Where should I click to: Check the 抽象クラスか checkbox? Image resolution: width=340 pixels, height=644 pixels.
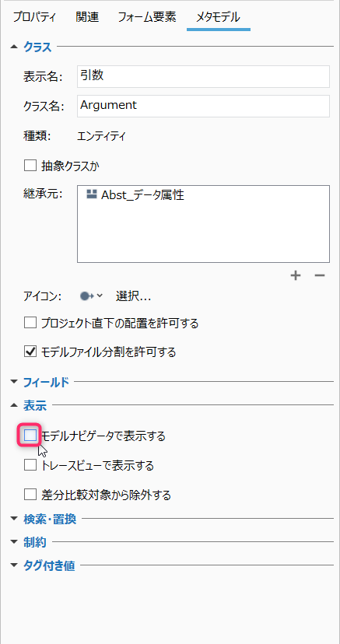[x=30, y=166]
